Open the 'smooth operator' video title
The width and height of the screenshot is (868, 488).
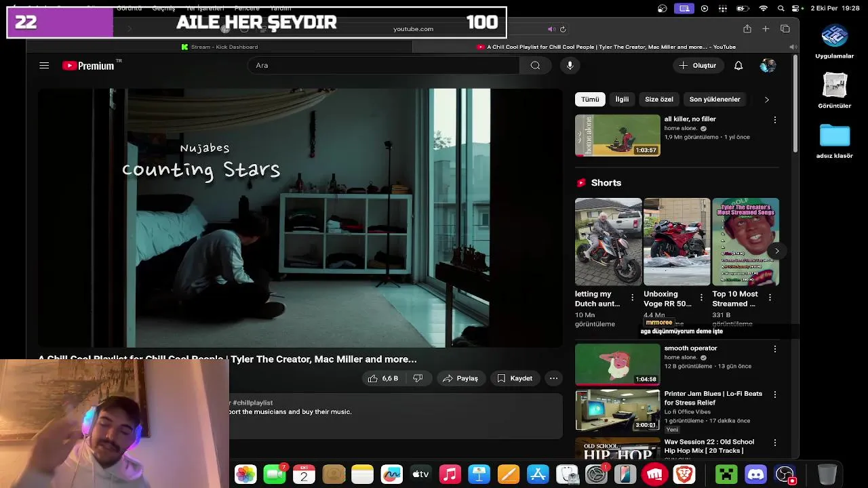pyautogui.click(x=690, y=348)
